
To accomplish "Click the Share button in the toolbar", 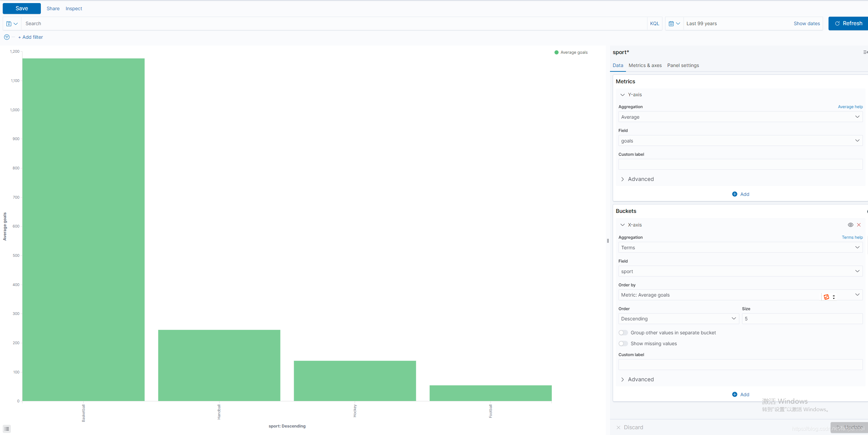I will click(x=53, y=8).
